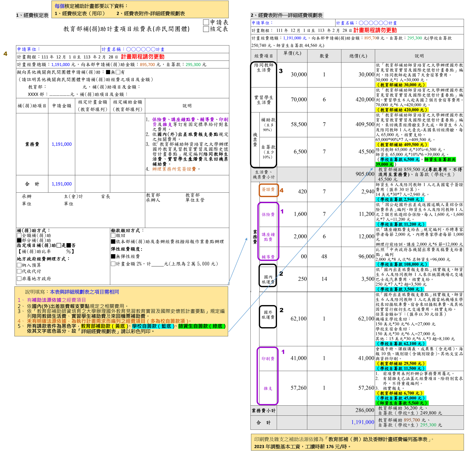The image size is (476, 459).
Task: Click the 286,000 業務費小計 amount
Action: [x=365, y=410]
